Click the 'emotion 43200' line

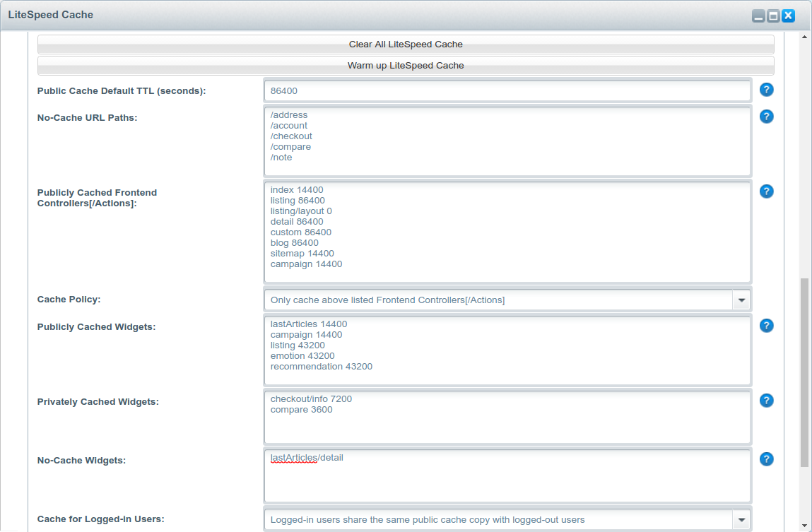coord(302,356)
